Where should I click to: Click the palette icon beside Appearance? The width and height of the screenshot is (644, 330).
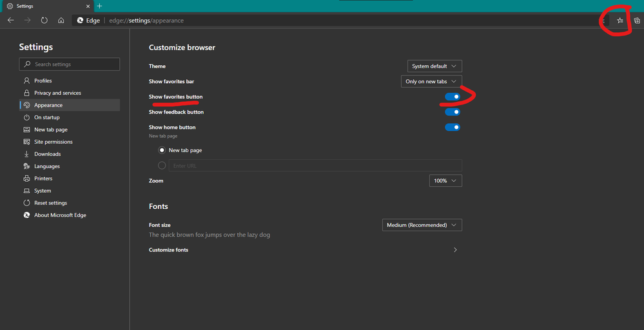click(x=26, y=105)
